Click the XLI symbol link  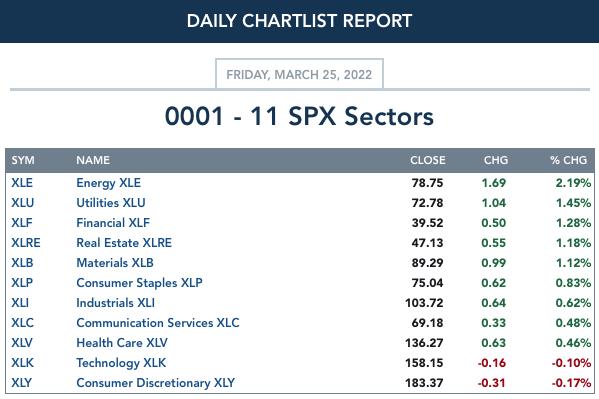(20, 303)
